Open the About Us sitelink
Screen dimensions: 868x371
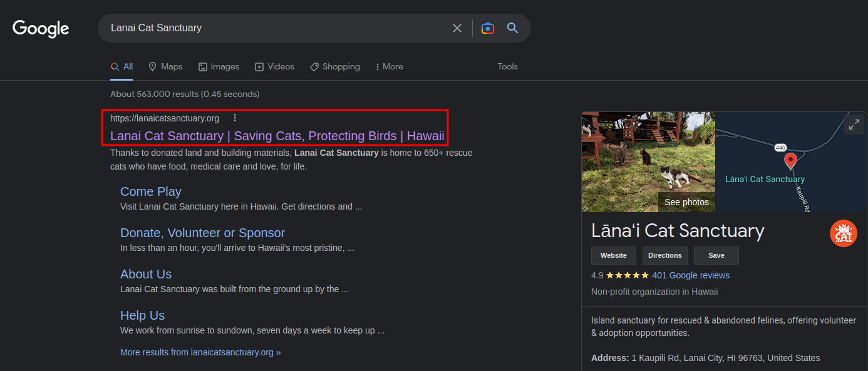click(146, 274)
